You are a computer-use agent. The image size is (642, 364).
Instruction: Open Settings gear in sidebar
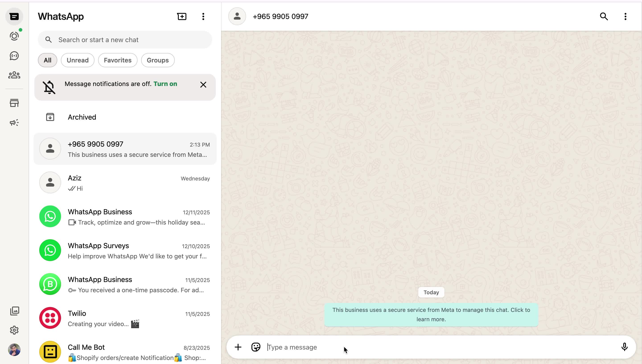pos(14,330)
